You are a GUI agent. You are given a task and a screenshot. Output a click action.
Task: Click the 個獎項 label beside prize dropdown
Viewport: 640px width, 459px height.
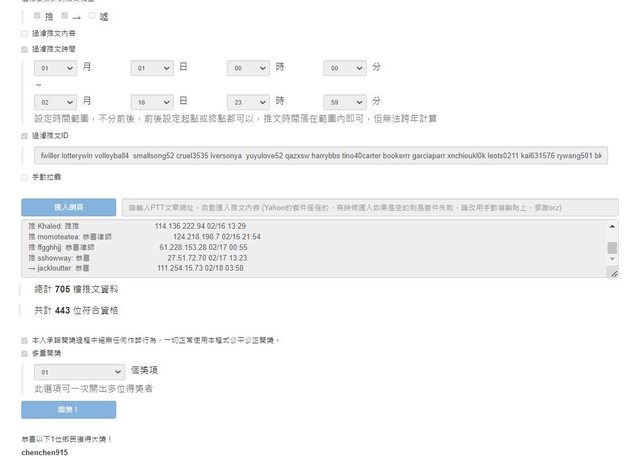144,370
